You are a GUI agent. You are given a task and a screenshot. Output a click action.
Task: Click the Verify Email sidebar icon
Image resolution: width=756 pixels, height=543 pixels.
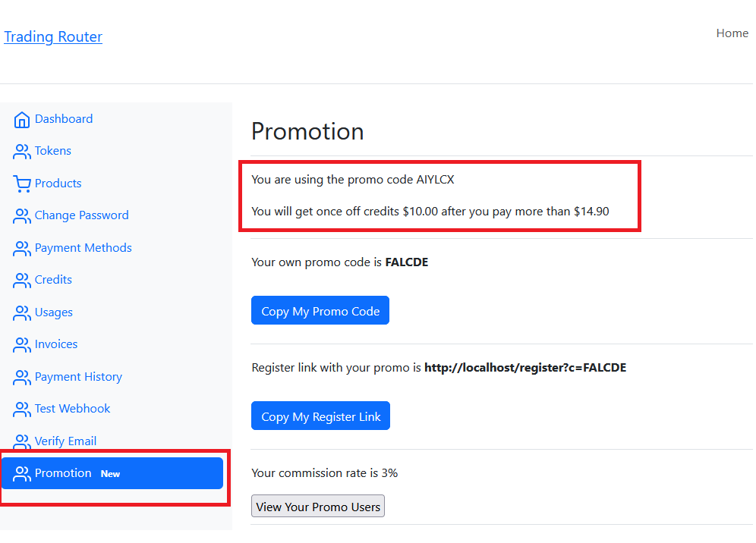pyautogui.click(x=22, y=441)
